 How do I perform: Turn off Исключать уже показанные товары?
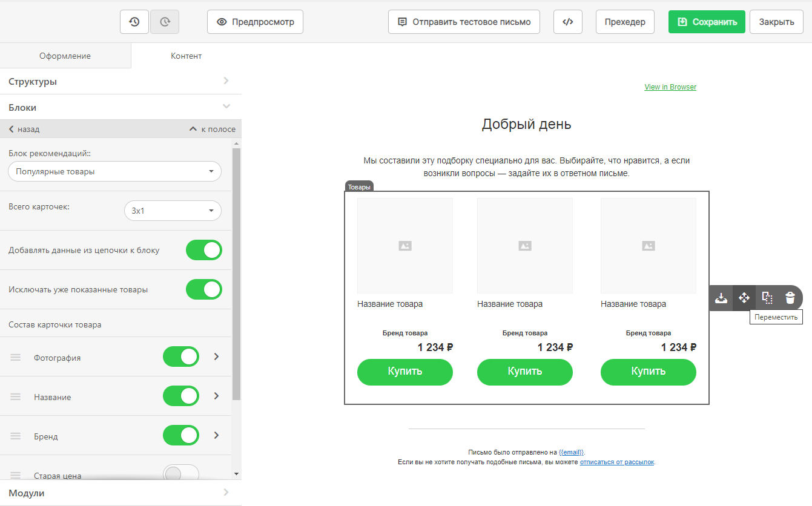(x=204, y=289)
